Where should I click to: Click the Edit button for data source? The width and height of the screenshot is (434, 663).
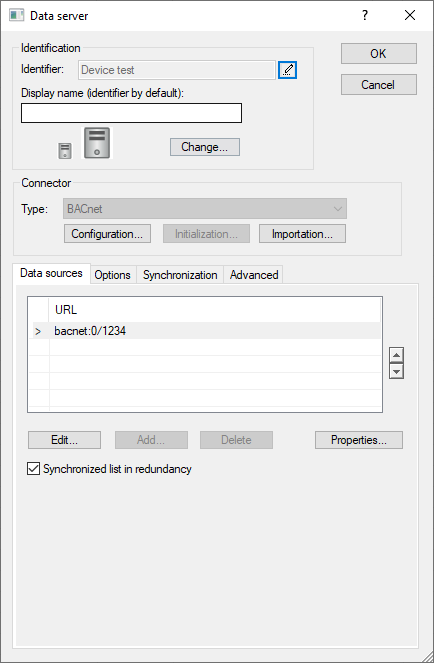tap(64, 440)
